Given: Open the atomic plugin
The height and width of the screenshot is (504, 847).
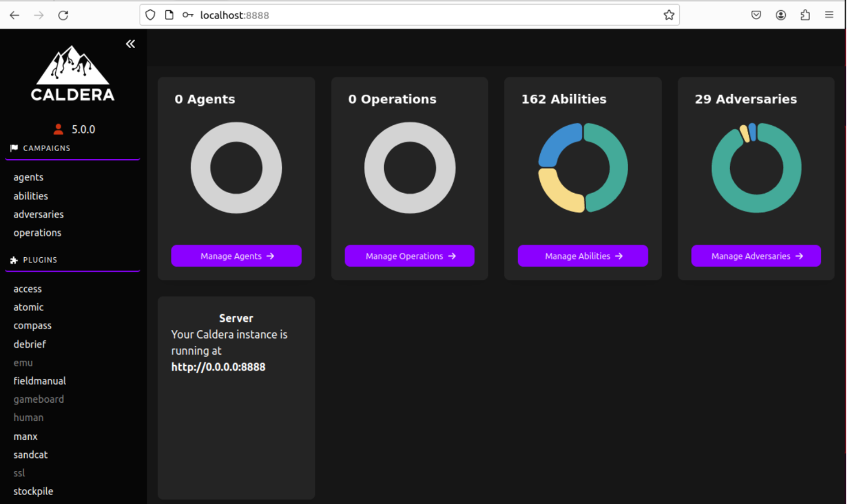Looking at the screenshot, I should coord(28,307).
